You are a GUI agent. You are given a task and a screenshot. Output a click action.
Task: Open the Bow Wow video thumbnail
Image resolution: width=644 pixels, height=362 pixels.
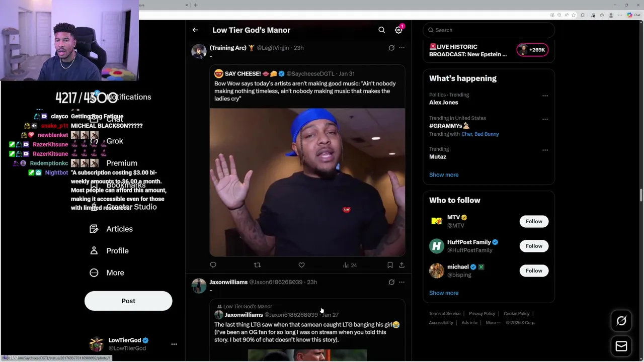[307, 182]
